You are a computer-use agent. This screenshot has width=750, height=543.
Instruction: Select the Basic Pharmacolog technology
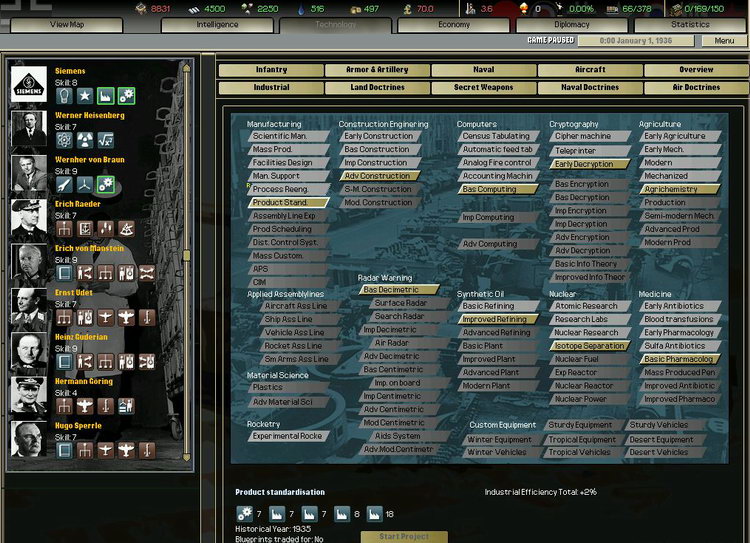(680, 359)
